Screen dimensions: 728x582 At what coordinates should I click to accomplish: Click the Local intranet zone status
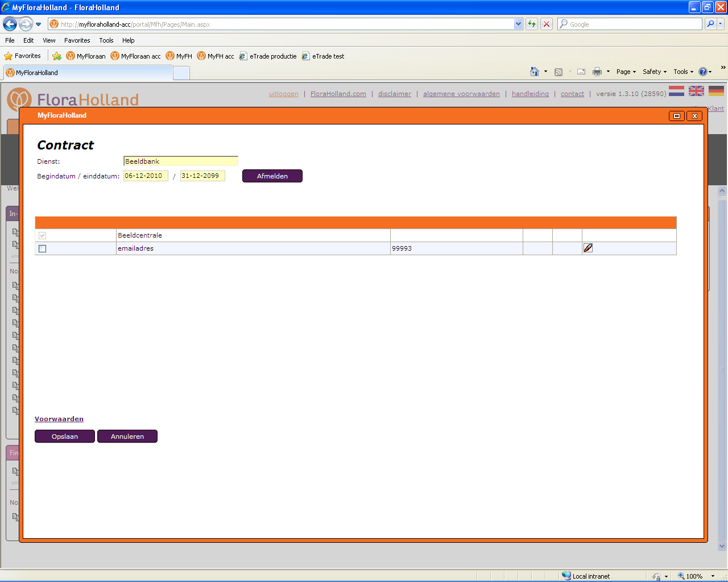click(586, 576)
